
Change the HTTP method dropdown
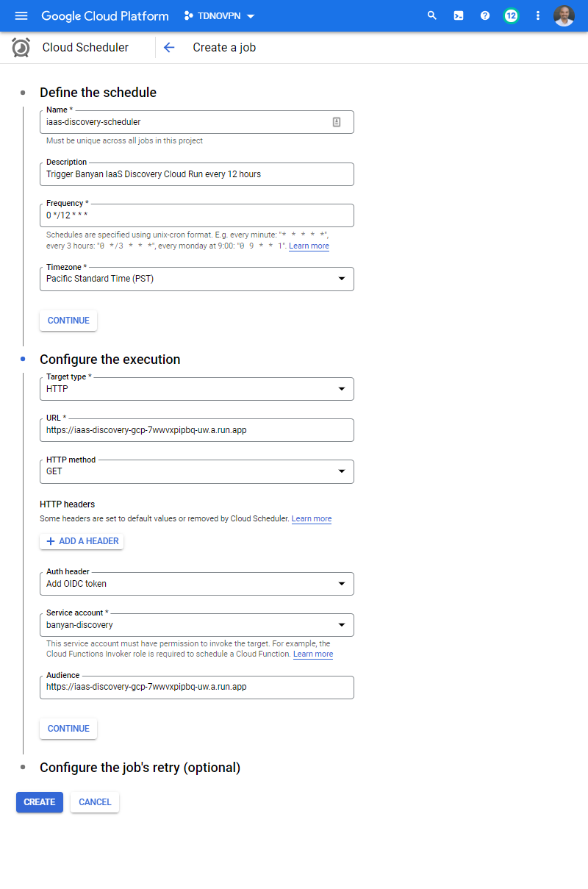click(196, 471)
